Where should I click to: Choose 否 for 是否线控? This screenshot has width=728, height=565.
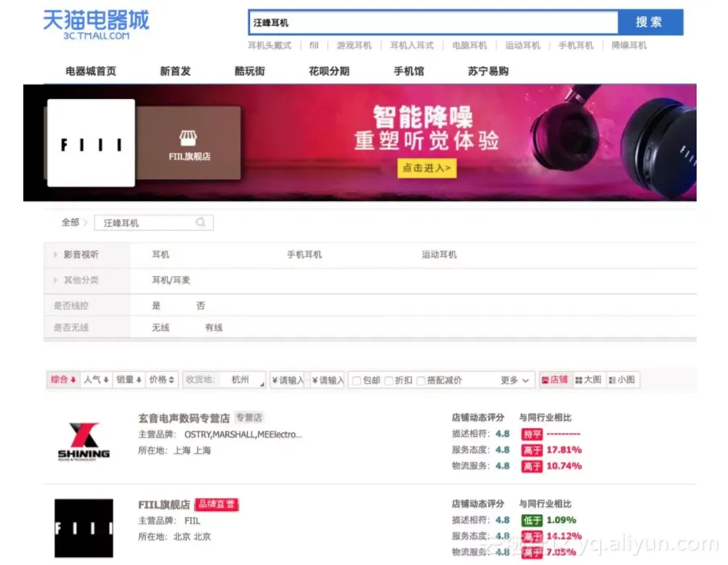pyautogui.click(x=200, y=305)
